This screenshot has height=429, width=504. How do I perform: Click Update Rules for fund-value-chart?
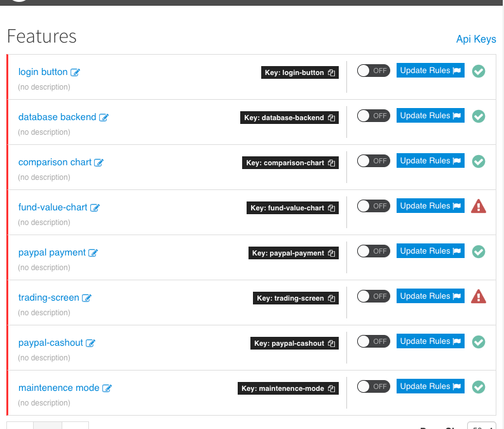tap(430, 206)
